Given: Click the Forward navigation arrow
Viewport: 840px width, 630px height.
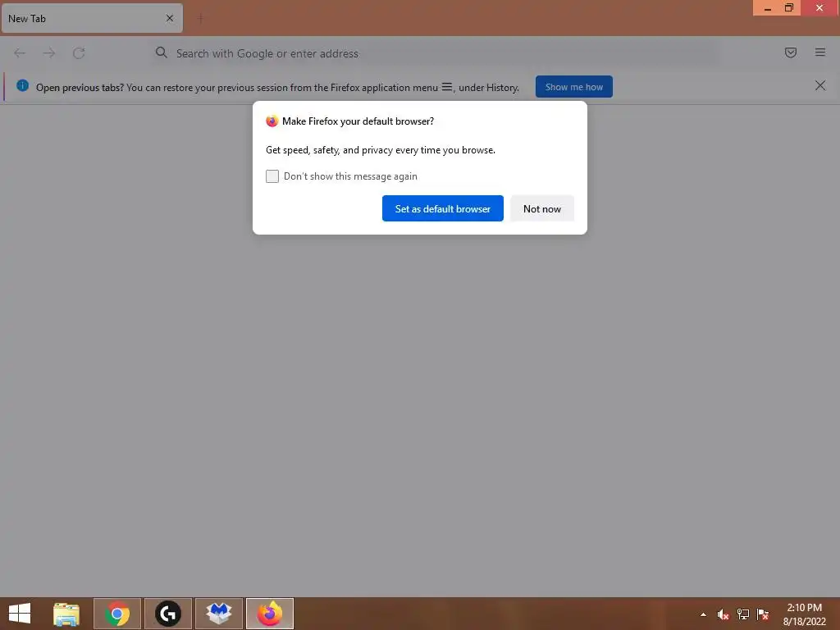Looking at the screenshot, I should pyautogui.click(x=49, y=53).
